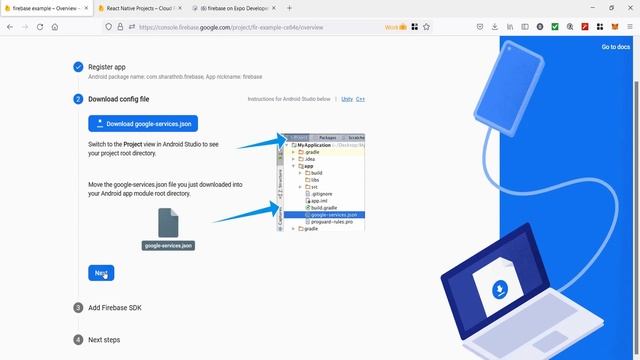Open the browser downloads panel
Viewport: 640px width, 360px height.
495,27
